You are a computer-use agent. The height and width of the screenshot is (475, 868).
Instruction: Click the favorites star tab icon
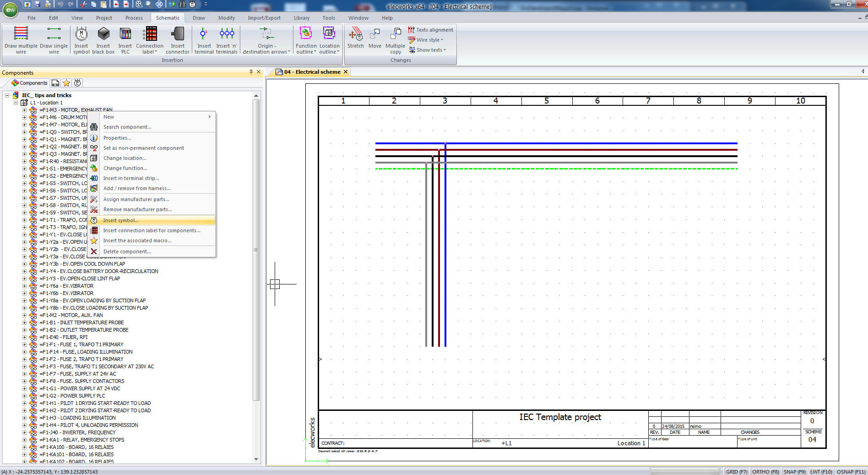[x=66, y=83]
